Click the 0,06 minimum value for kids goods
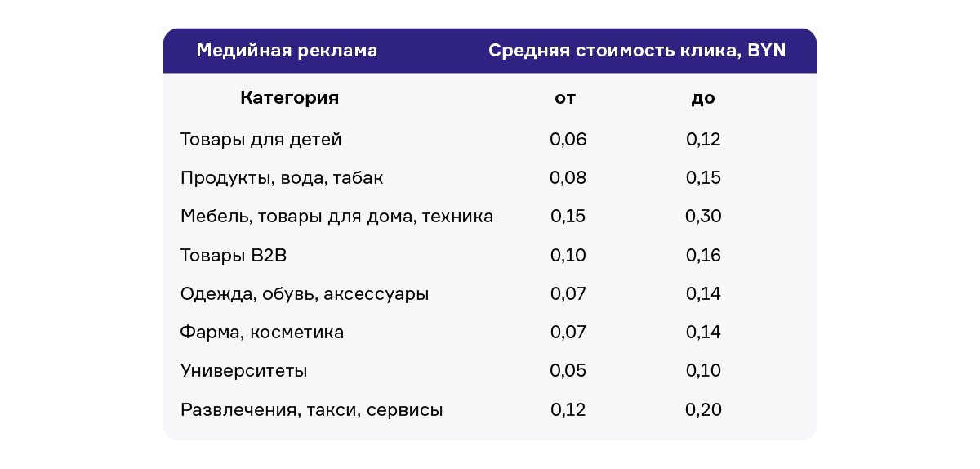Image resolution: width=980 pixels, height=469 pixels. point(568,140)
